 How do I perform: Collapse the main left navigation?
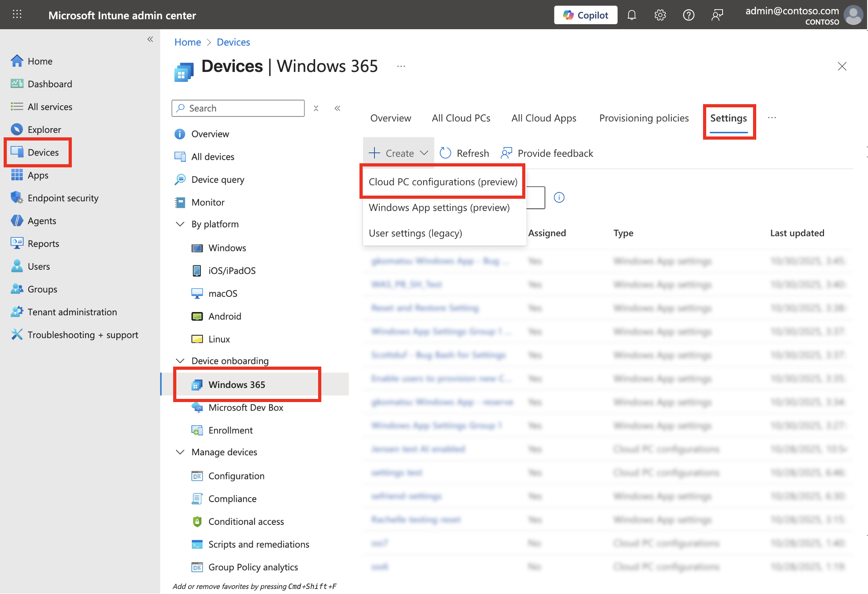tap(150, 40)
